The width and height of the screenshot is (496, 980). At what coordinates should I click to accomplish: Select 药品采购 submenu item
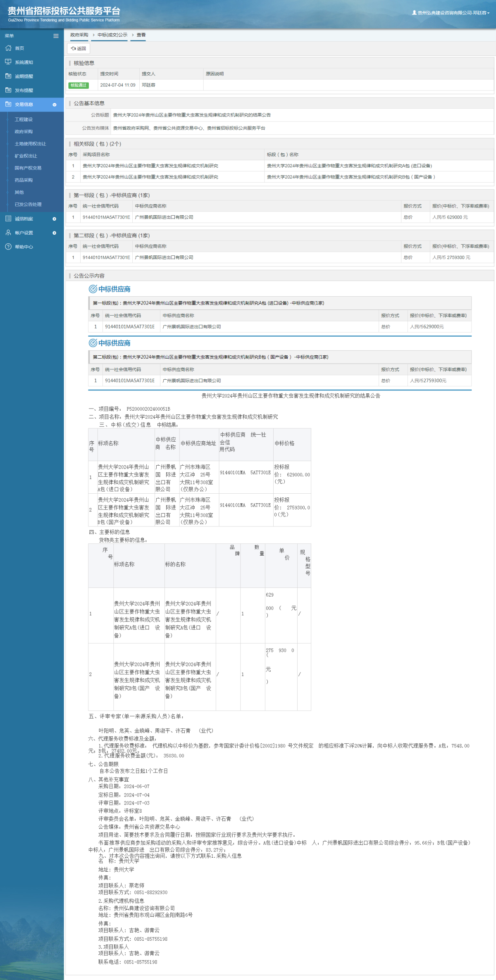pos(24,180)
